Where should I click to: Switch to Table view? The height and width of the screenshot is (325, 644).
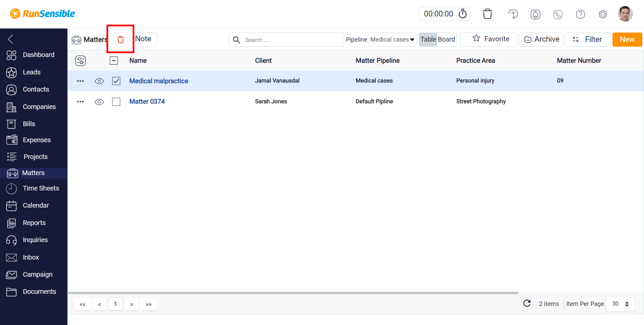coord(428,39)
